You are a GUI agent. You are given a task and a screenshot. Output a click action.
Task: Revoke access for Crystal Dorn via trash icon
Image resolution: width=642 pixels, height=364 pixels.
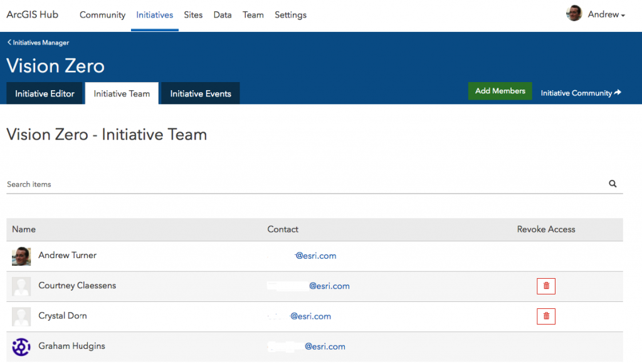(x=545, y=316)
